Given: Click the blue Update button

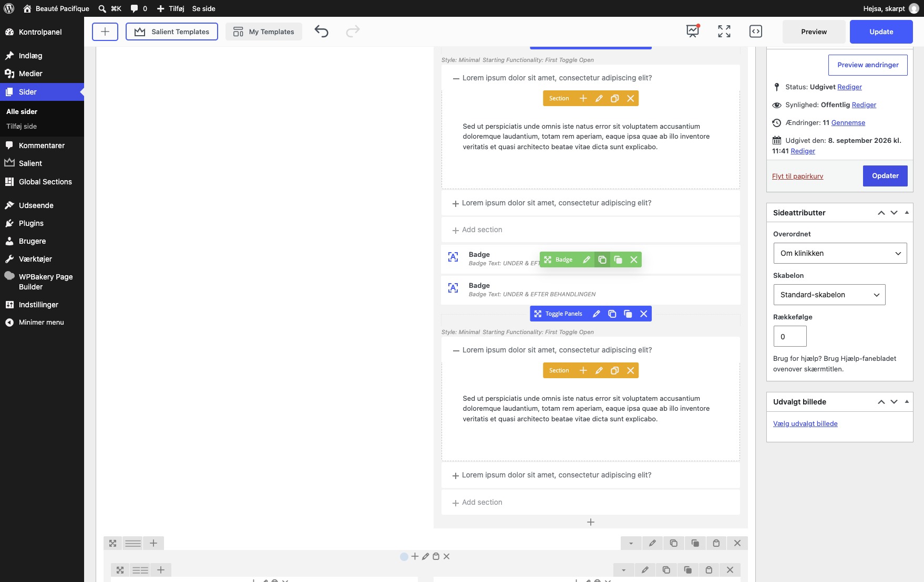Looking at the screenshot, I should [881, 32].
